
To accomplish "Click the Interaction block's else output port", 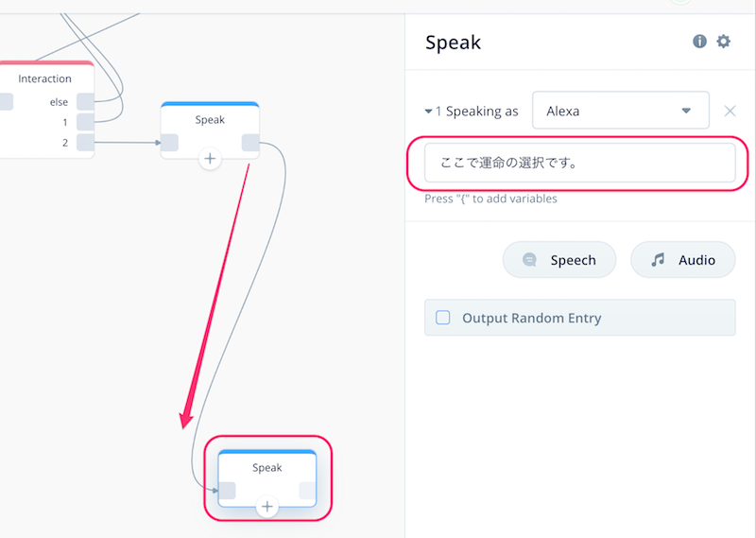I will (85, 102).
